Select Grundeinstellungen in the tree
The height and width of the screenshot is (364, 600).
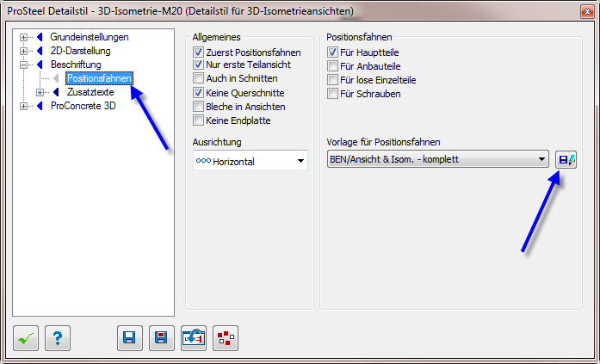click(90, 37)
